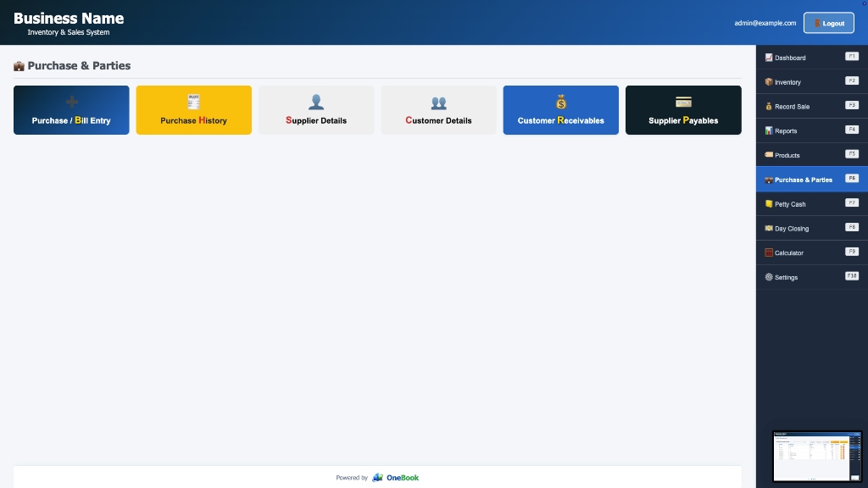Open Record Sale in the sidebar
The height and width of the screenshot is (488, 868).
coord(811,106)
